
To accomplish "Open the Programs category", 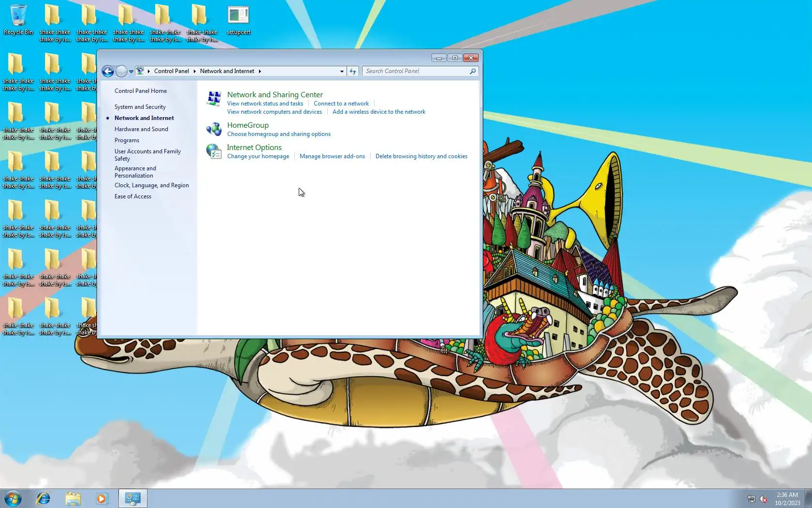I will 127,140.
